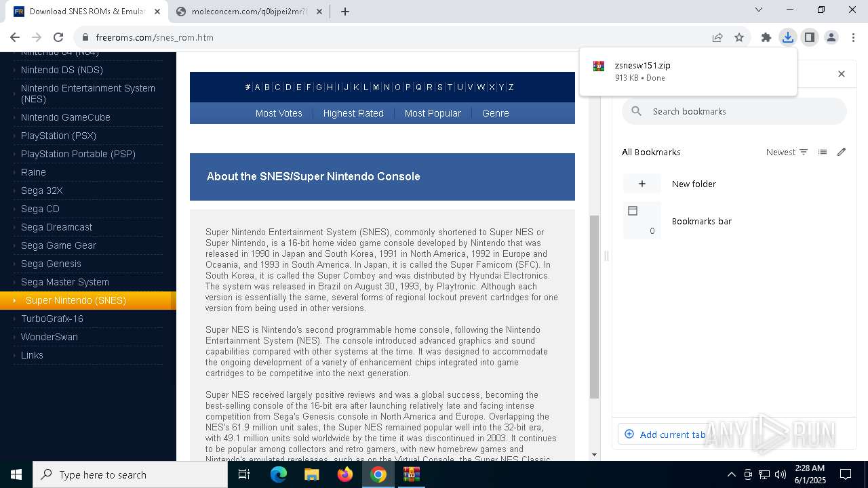868x488 pixels.
Task: Open the Chrome three-dot menu
Action: (853, 37)
